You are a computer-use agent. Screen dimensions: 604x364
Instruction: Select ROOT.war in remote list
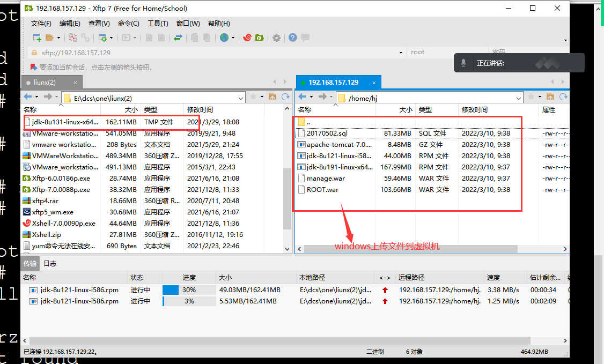pos(322,190)
